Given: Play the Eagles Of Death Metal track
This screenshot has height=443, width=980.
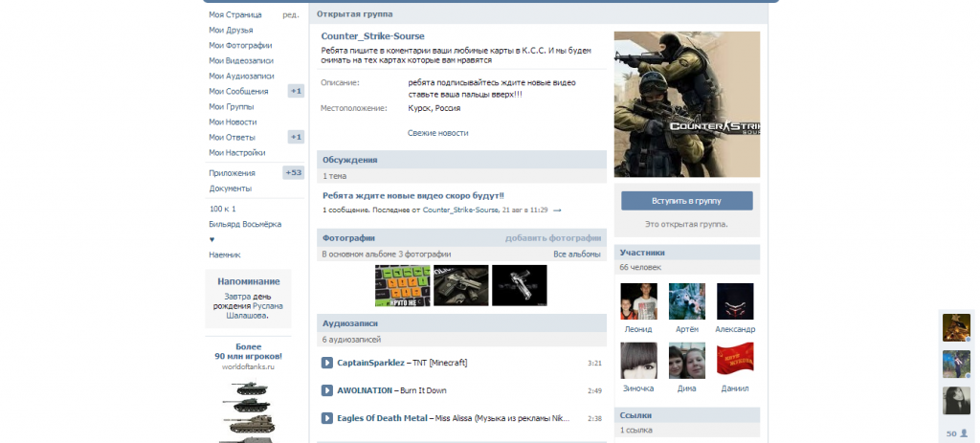Looking at the screenshot, I should pos(326,418).
